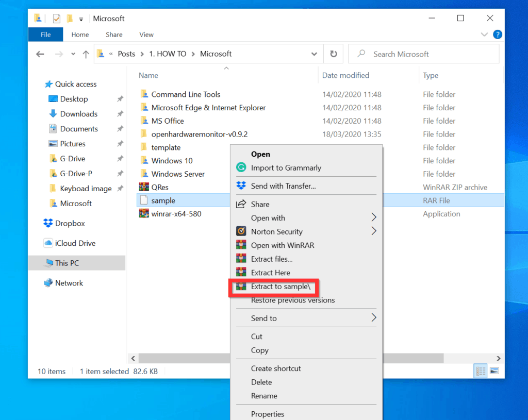Open the address bar history dropdown

pos(314,54)
